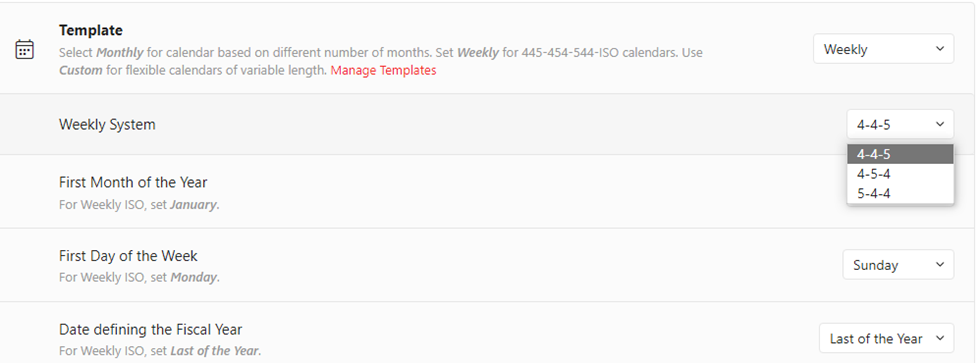980x363 pixels.
Task: Expand the Last of the Year dropdown
Action: click(x=886, y=338)
